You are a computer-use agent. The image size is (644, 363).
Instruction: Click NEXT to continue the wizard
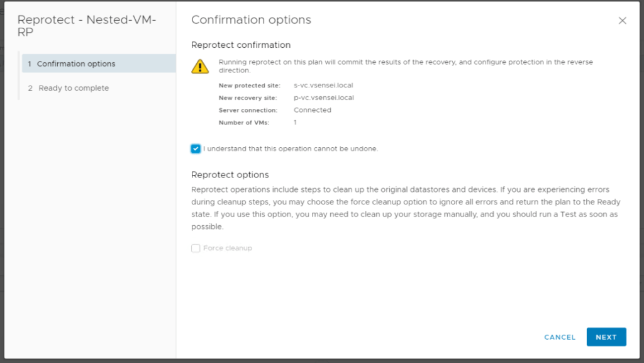[606, 337]
